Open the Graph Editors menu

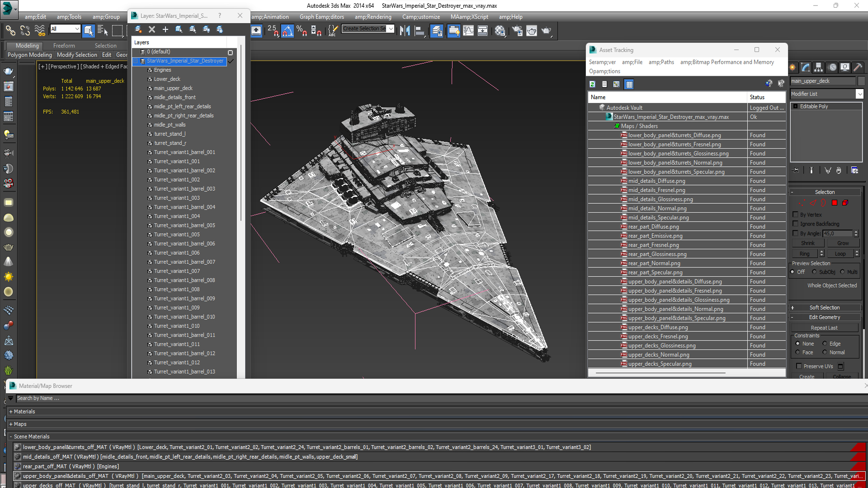click(x=321, y=17)
